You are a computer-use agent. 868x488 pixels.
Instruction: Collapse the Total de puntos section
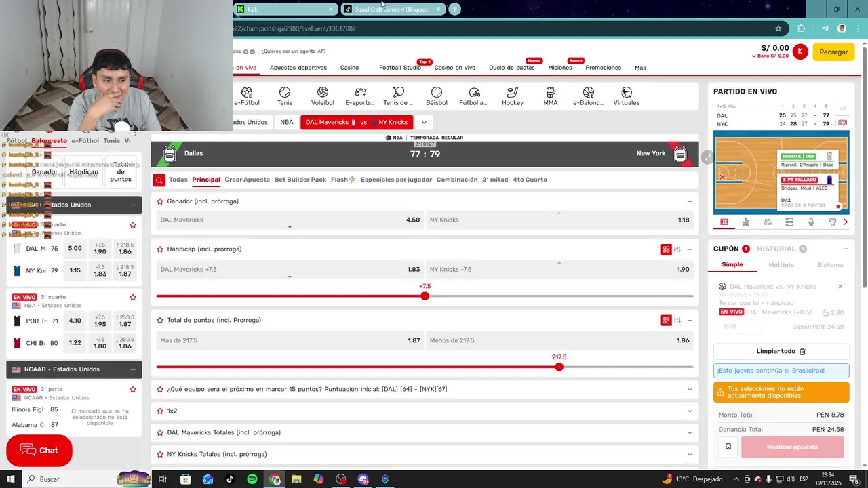690,321
